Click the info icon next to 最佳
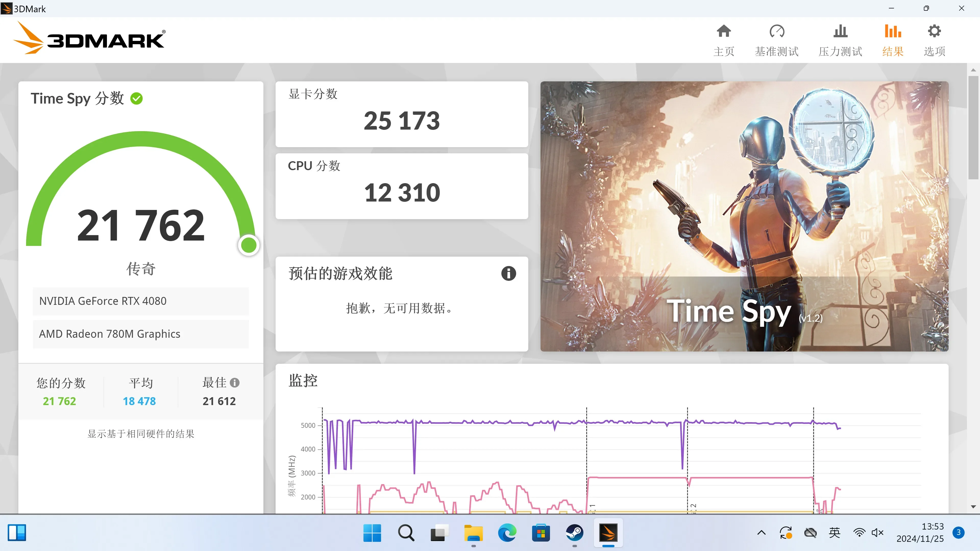This screenshot has width=980, height=551. tap(235, 383)
